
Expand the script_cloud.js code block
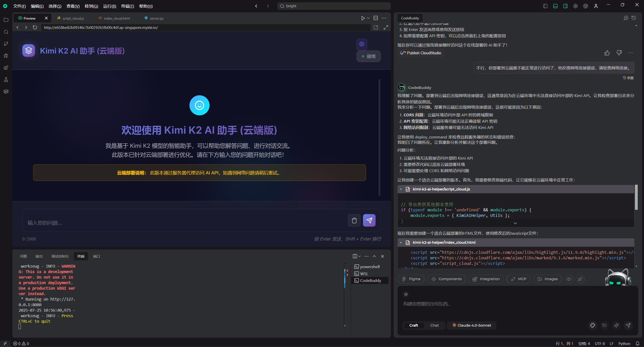coord(515,223)
